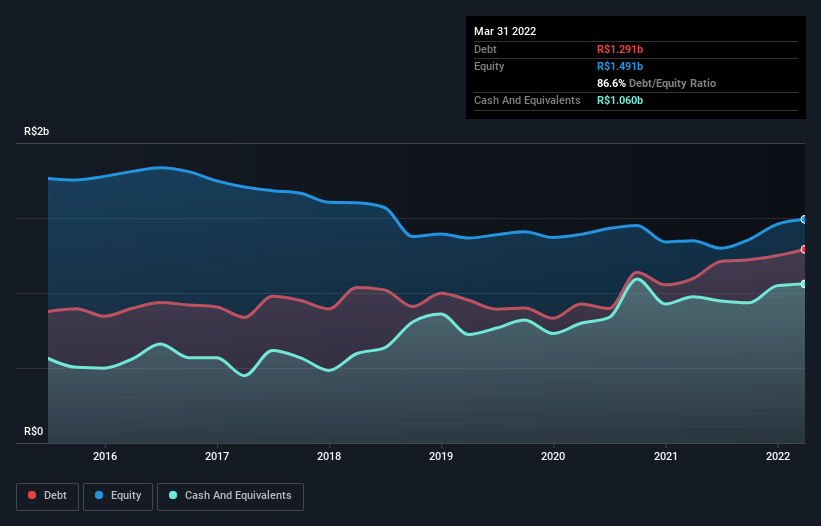This screenshot has height=526, width=821.
Task: Click the blue Equity endpoint marker
Action: (x=804, y=219)
